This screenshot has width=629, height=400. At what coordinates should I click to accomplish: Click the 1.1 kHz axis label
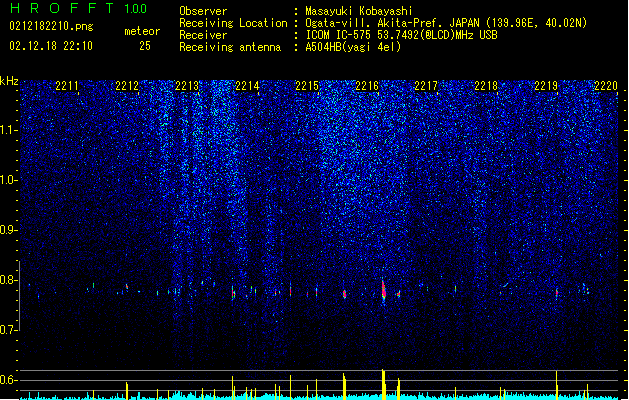9,130
